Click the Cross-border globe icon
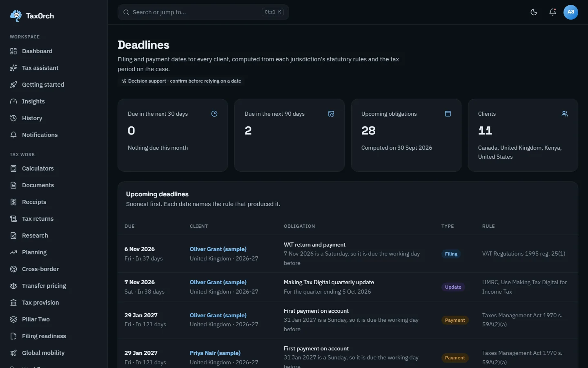This screenshot has height=368, width=588. (x=13, y=269)
